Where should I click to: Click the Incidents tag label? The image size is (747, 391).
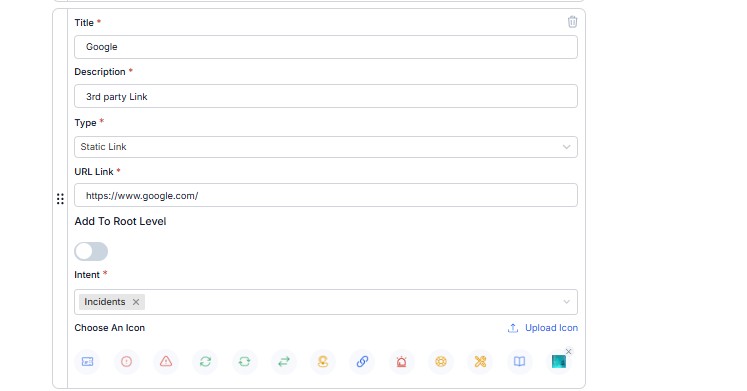pyautogui.click(x=105, y=302)
